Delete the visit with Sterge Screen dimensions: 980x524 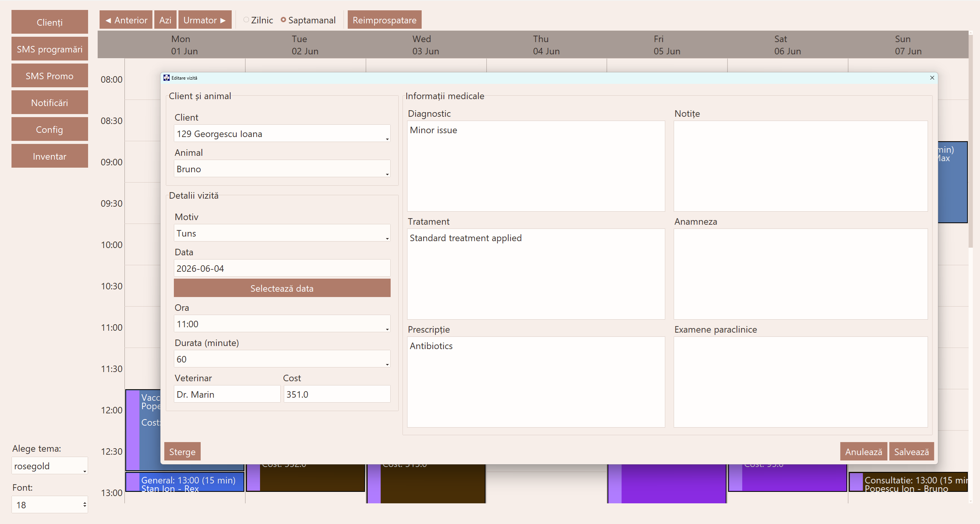pos(182,452)
